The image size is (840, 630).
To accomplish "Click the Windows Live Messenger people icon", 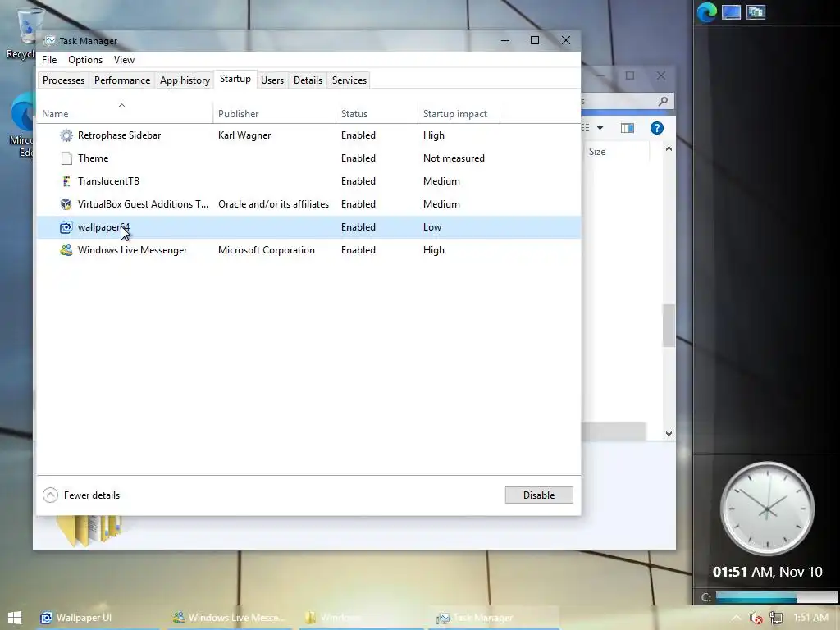I will point(66,250).
